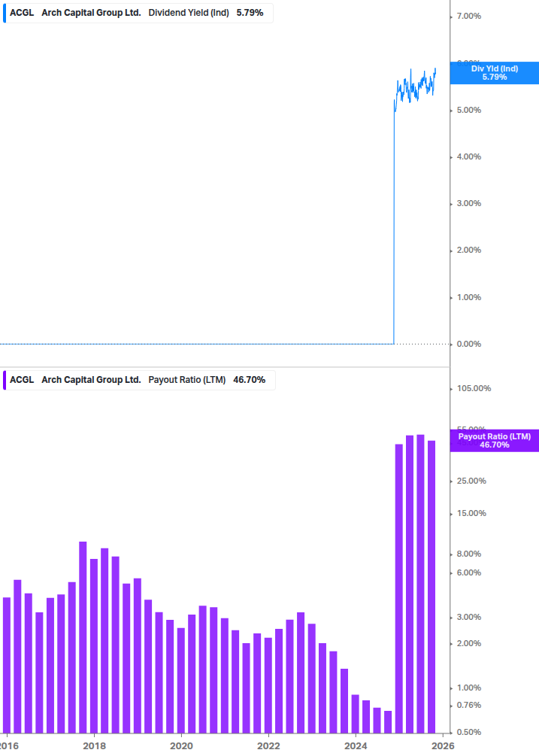
Task: Click the purple Payout Ratio (LTM) axis tag
Action: tap(494, 440)
